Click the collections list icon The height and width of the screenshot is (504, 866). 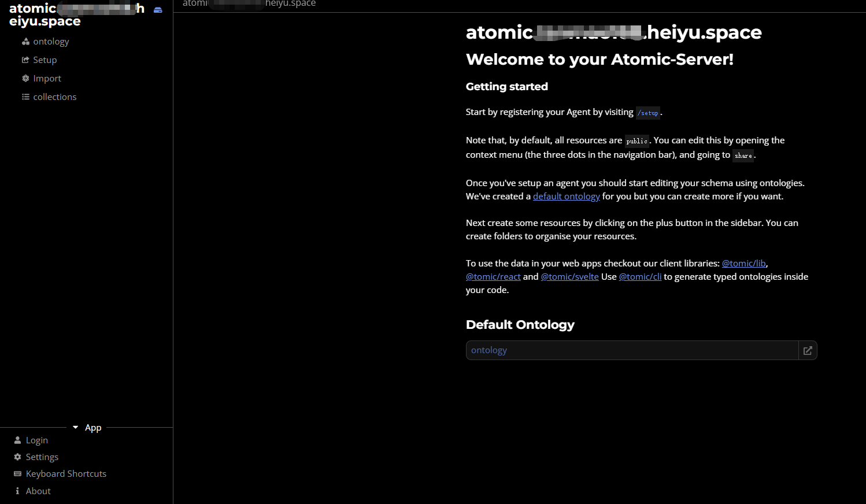click(x=25, y=97)
